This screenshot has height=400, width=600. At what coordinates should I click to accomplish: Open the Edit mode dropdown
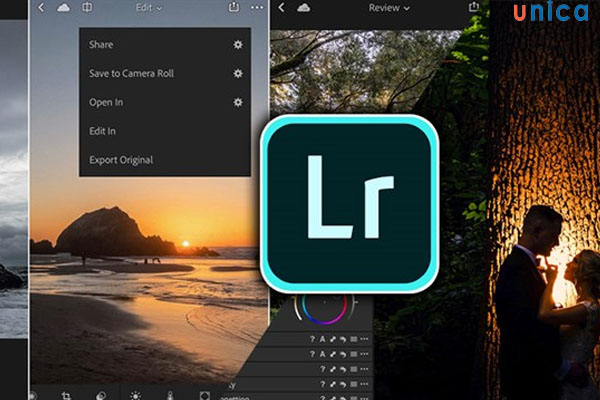tap(149, 8)
